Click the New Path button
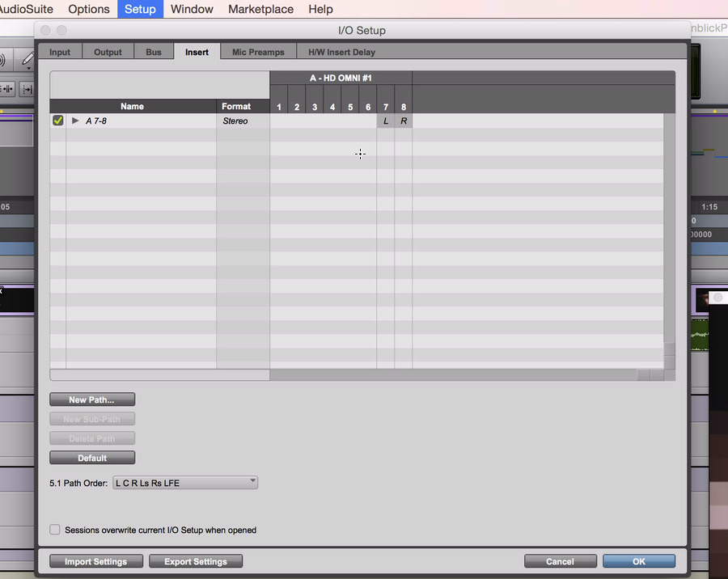728x579 pixels. click(x=91, y=399)
